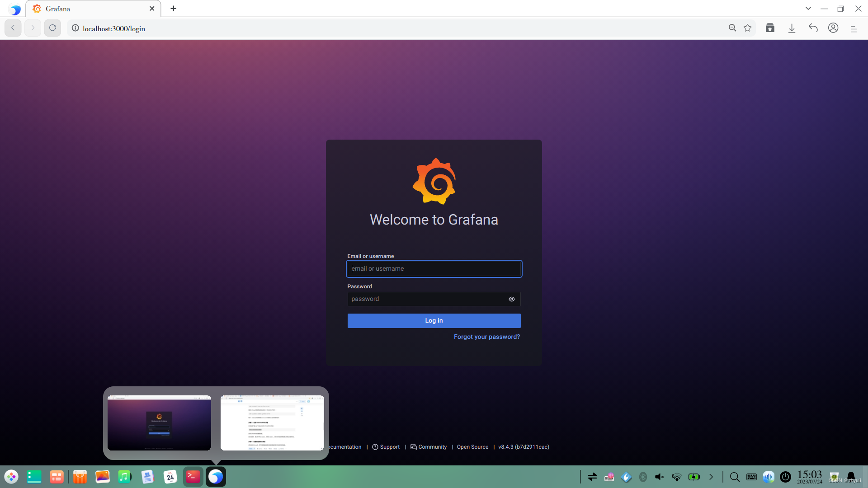The image size is (868, 488).
Task: Click the browser icon in the taskbar
Action: 216,477
